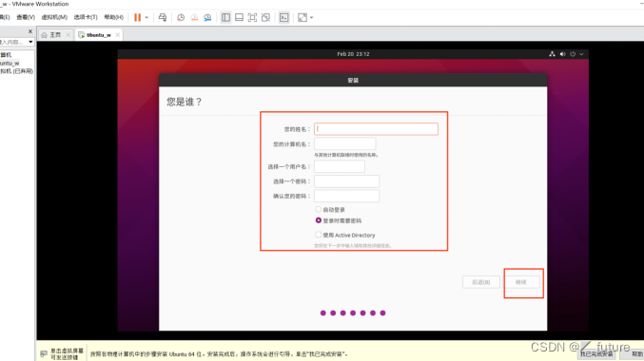Image resolution: width=644 pixels, height=361 pixels.
Task: Click the send Ctrl+Alt+Del toolbar icon
Action: click(163, 17)
